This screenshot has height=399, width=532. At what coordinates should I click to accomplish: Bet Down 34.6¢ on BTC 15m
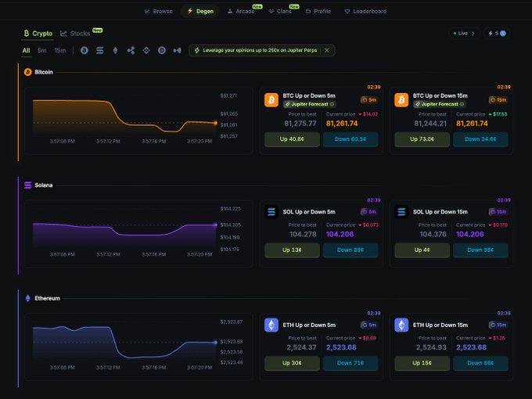(480, 139)
